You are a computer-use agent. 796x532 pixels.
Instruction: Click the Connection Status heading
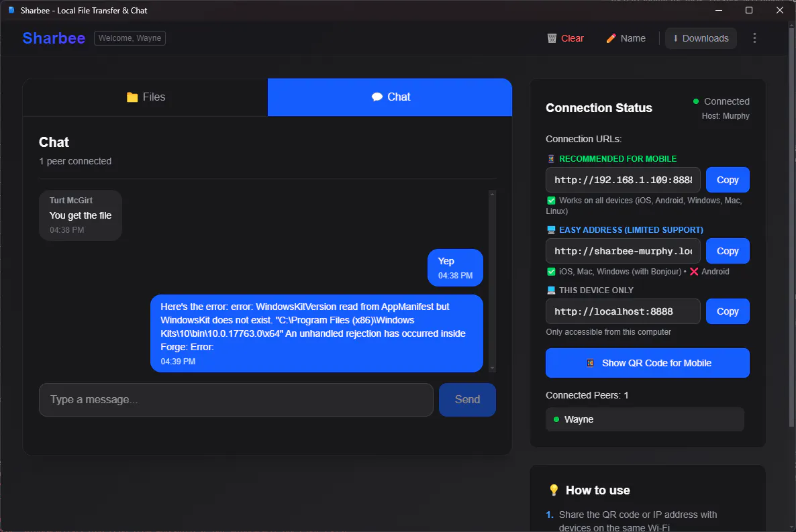tap(599, 108)
